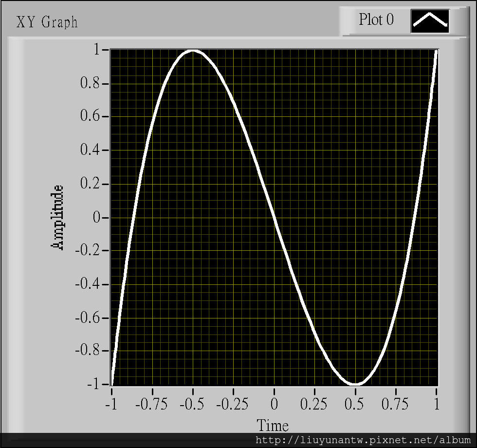Screen dimensions: 477x448
Task: Click the waveform trough at time 0.5
Action: [x=355, y=384]
